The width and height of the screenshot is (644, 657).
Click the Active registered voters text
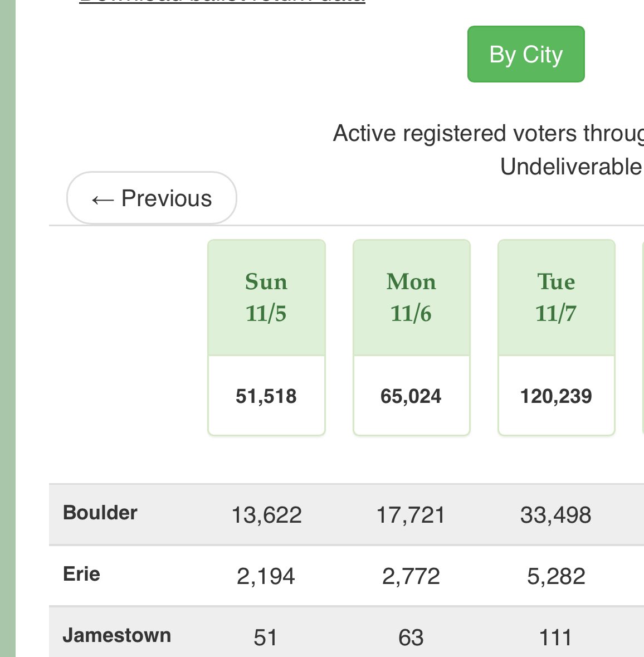(488, 134)
